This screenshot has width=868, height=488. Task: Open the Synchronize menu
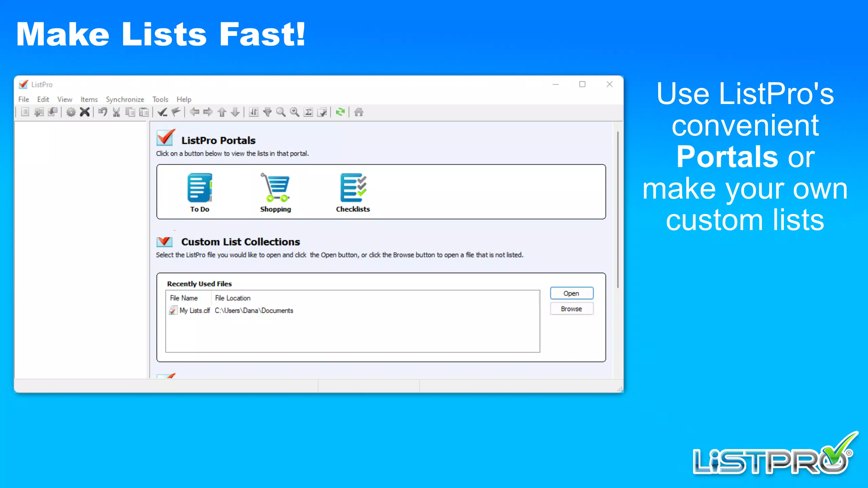tap(125, 99)
